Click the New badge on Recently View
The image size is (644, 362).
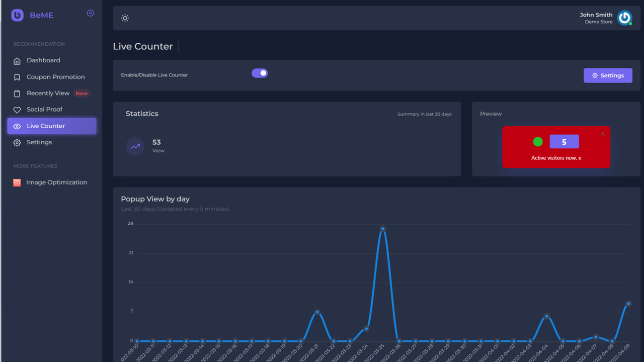82,94
